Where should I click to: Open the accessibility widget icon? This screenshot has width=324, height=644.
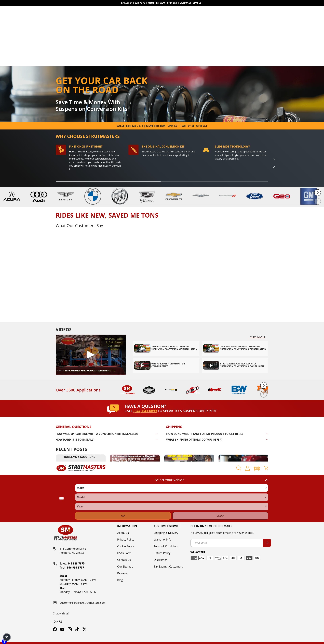pyautogui.click(x=7, y=637)
